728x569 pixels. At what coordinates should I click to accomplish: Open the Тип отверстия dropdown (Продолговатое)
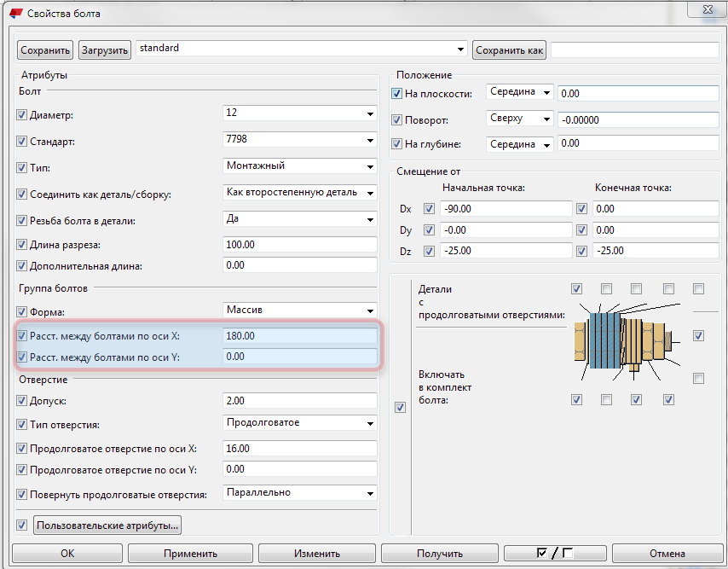[299, 423]
